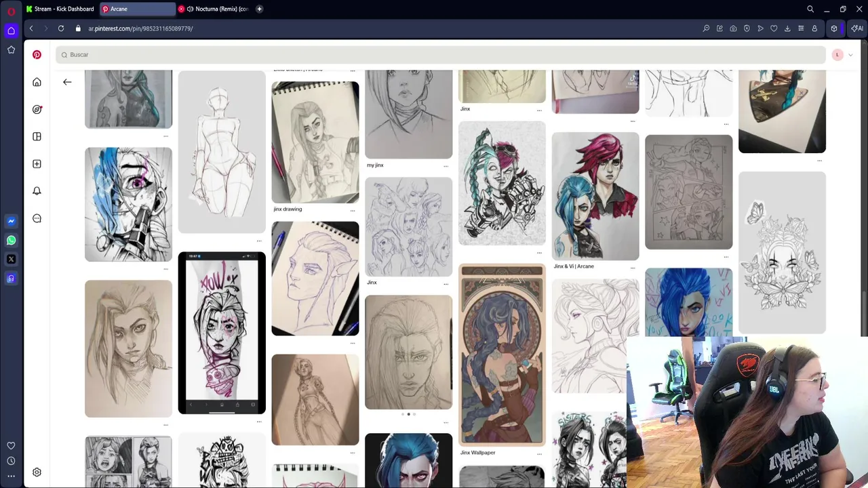Open the Pinterest Home feed icon
868x488 pixels.
tap(37, 82)
